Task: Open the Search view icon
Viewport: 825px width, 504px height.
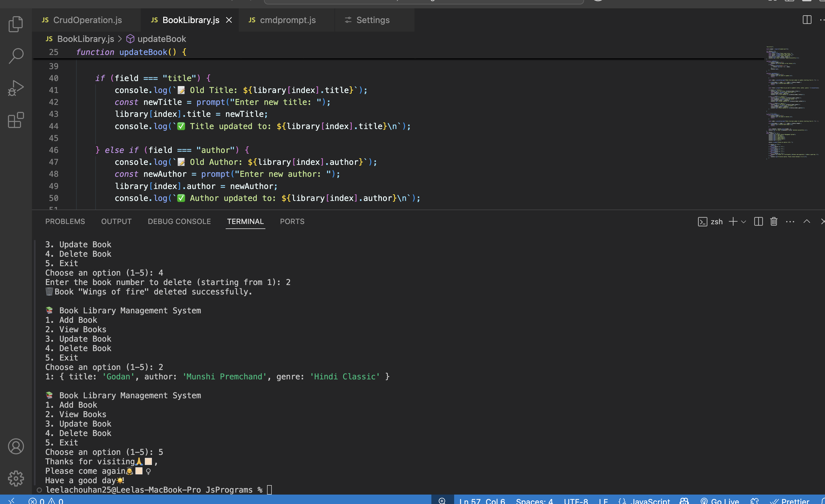Action: click(x=15, y=56)
